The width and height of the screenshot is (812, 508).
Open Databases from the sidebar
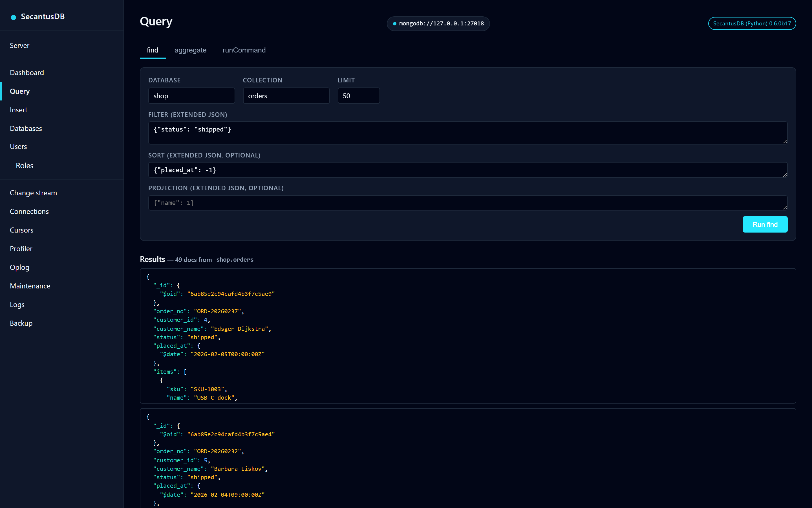(26, 128)
